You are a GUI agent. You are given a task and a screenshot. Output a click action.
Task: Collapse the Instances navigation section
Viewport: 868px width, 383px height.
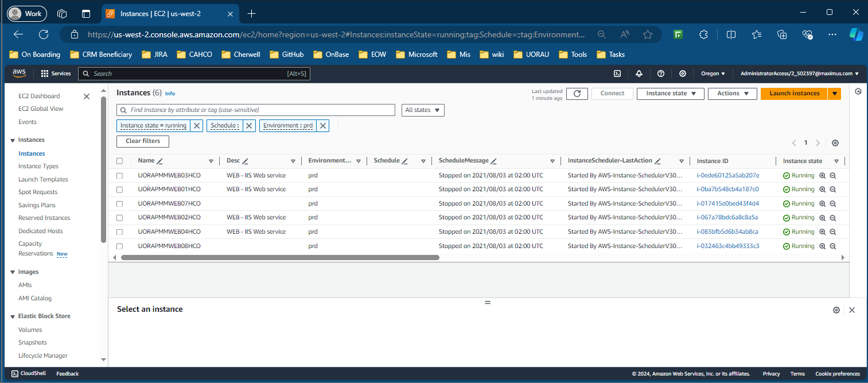[13, 140]
